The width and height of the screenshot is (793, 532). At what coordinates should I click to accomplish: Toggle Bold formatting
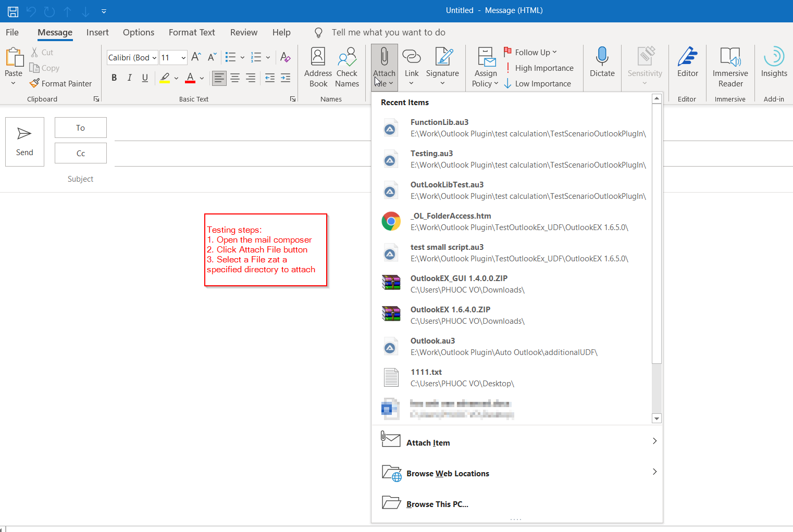click(114, 78)
